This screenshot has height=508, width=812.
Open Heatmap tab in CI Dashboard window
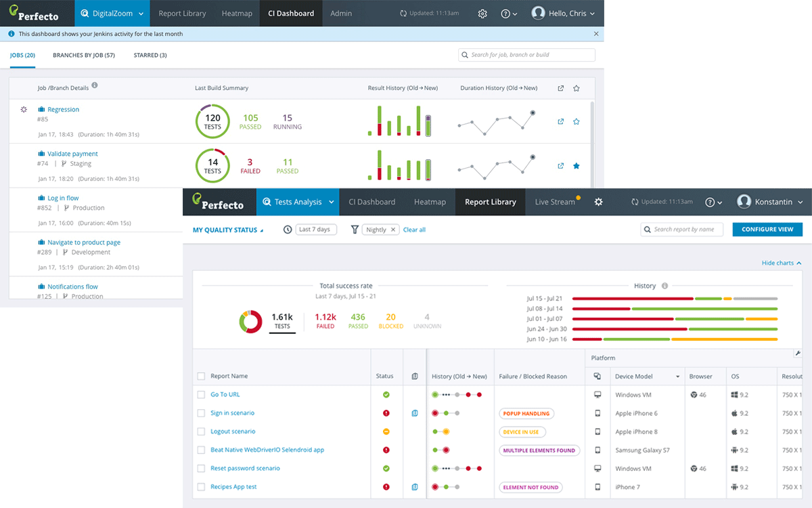[x=236, y=14]
